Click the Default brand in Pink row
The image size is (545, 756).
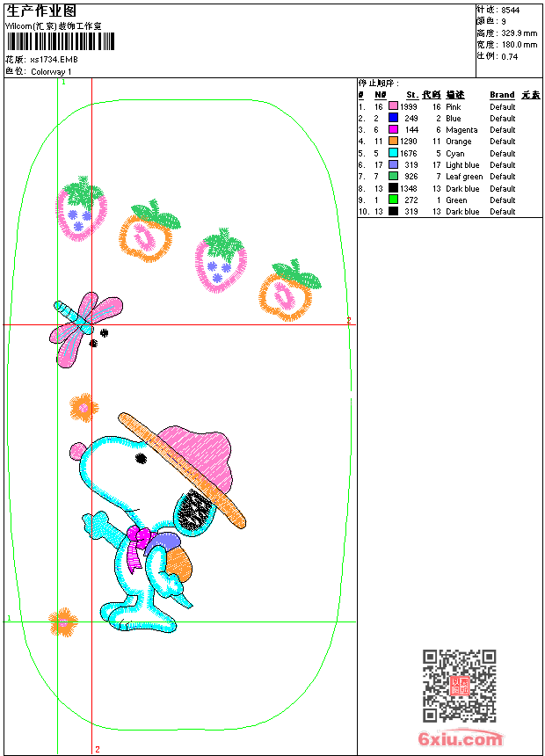point(503,107)
